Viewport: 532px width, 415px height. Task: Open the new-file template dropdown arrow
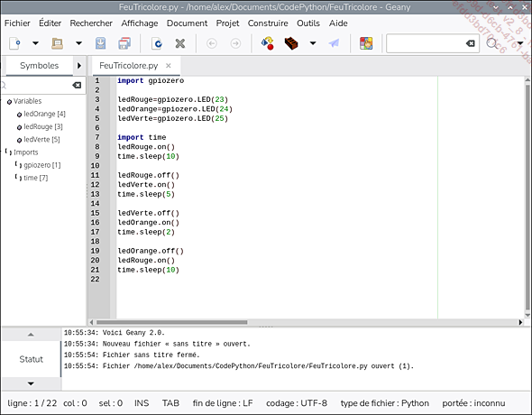click(x=35, y=43)
